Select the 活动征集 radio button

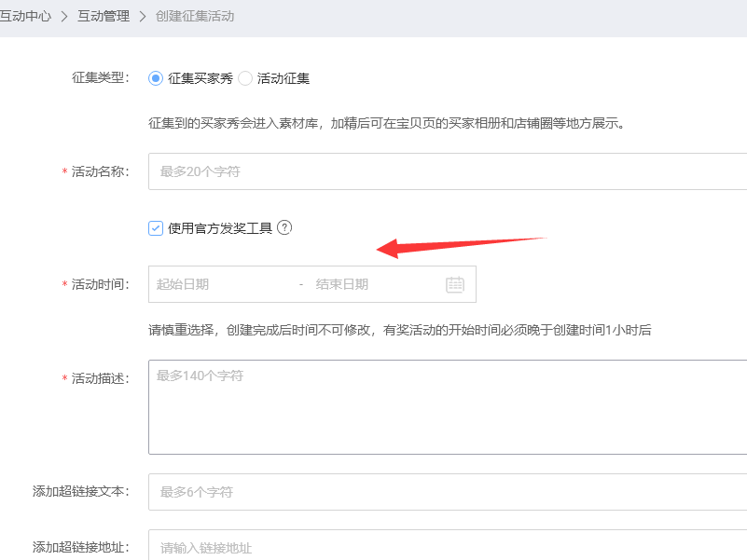245,78
